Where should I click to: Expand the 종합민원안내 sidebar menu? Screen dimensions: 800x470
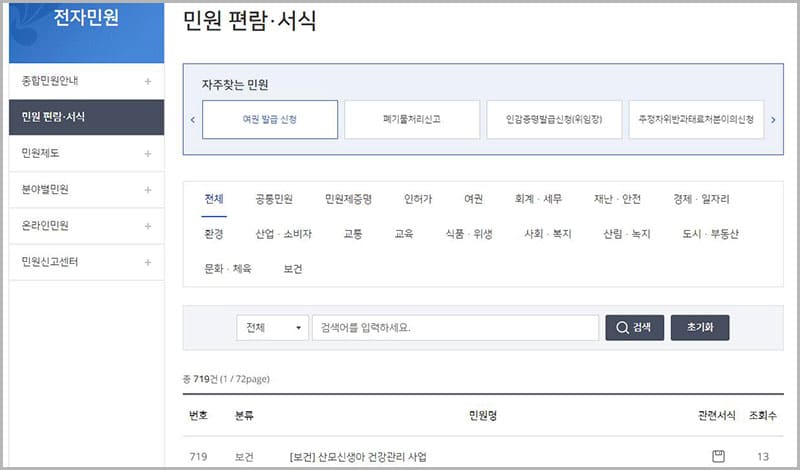coord(148,81)
